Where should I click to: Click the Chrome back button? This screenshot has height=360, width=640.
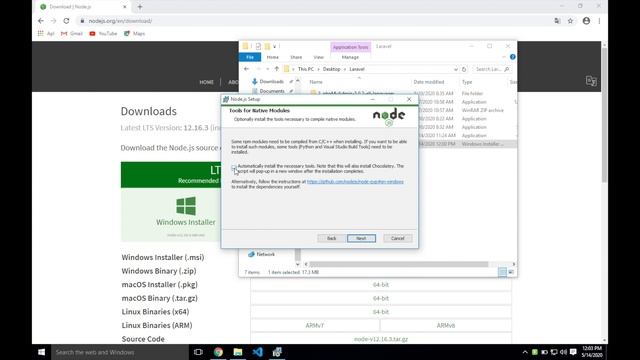tap(41, 21)
